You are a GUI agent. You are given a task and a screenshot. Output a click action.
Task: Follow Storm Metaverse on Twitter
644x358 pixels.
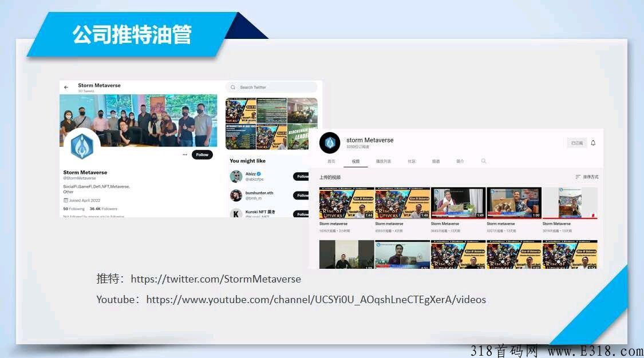click(202, 154)
